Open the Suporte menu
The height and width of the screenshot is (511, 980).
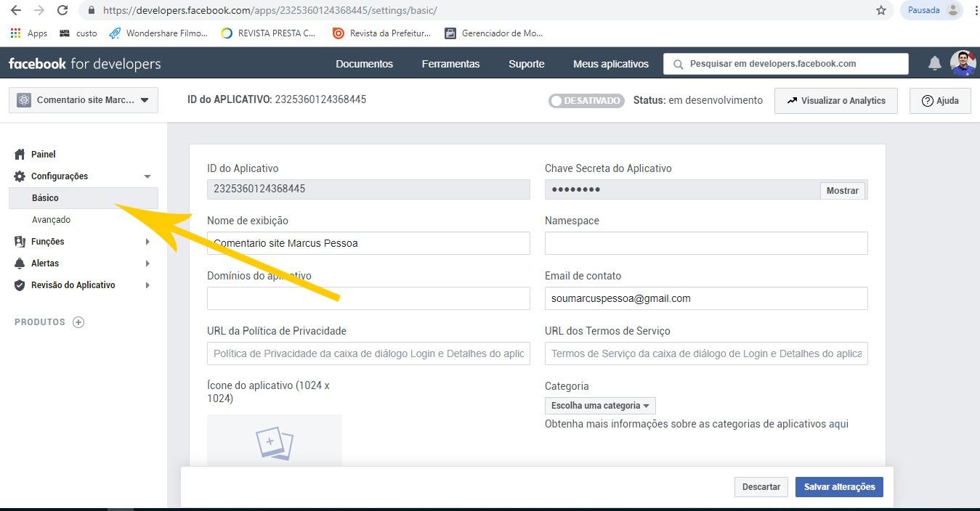click(527, 64)
